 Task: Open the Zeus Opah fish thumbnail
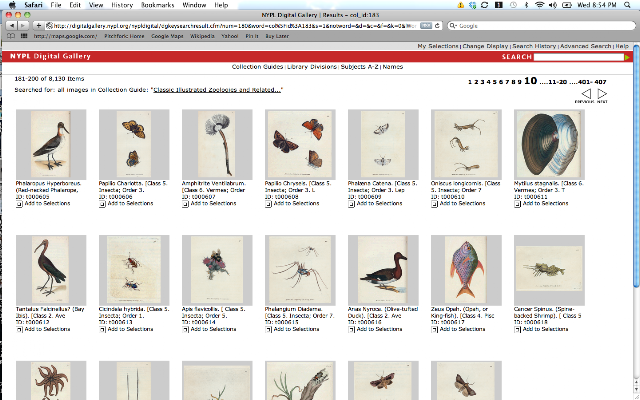click(466, 270)
